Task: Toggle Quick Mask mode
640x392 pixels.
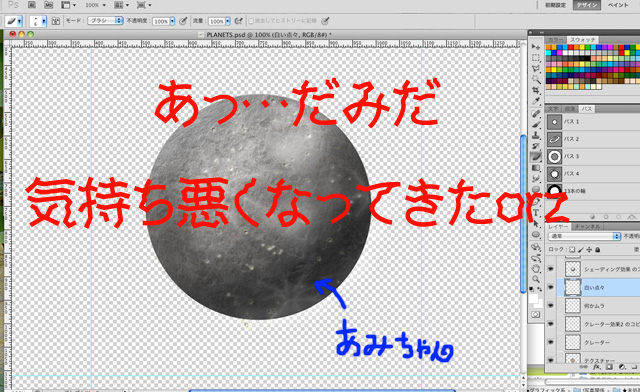Action: [536, 314]
